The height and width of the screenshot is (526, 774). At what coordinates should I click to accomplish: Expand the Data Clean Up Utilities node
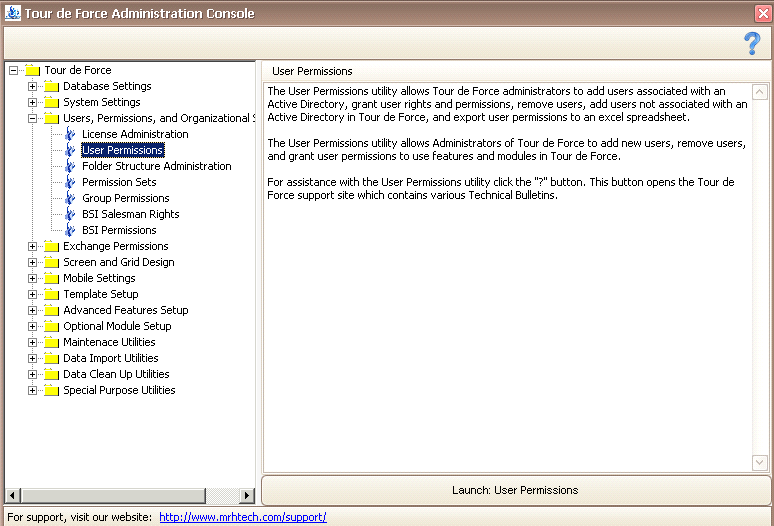point(33,375)
